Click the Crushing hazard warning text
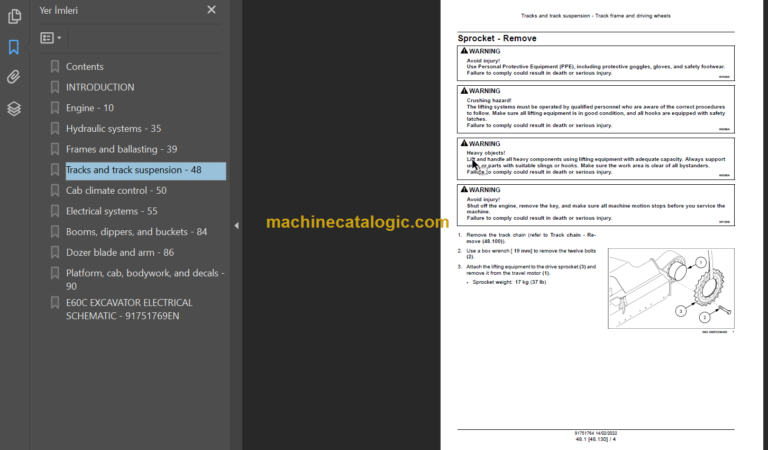This screenshot has height=450, width=768. click(596, 113)
